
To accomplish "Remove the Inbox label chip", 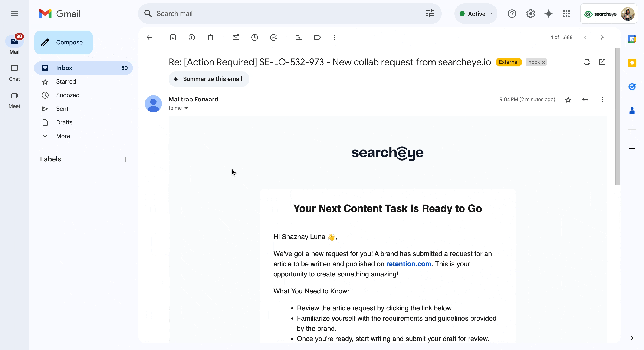I will (543, 63).
